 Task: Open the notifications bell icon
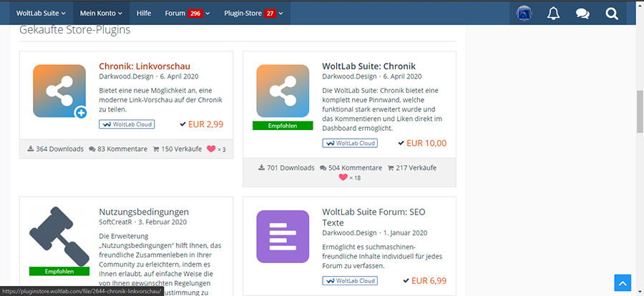point(552,14)
